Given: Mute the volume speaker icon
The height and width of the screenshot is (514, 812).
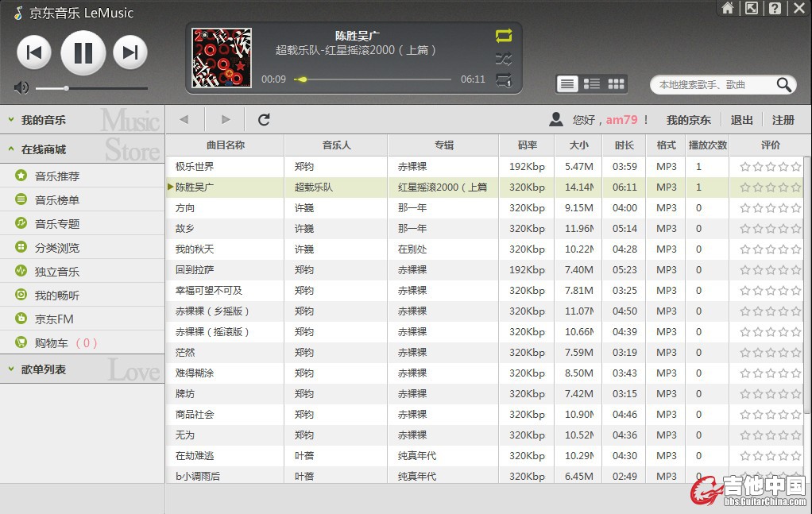Looking at the screenshot, I should click(21, 87).
